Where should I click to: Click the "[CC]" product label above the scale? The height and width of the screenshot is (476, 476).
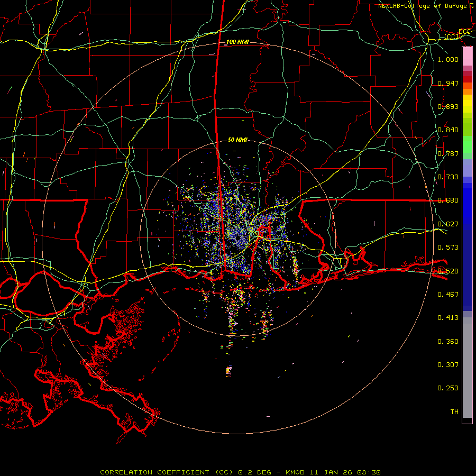click(452, 37)
